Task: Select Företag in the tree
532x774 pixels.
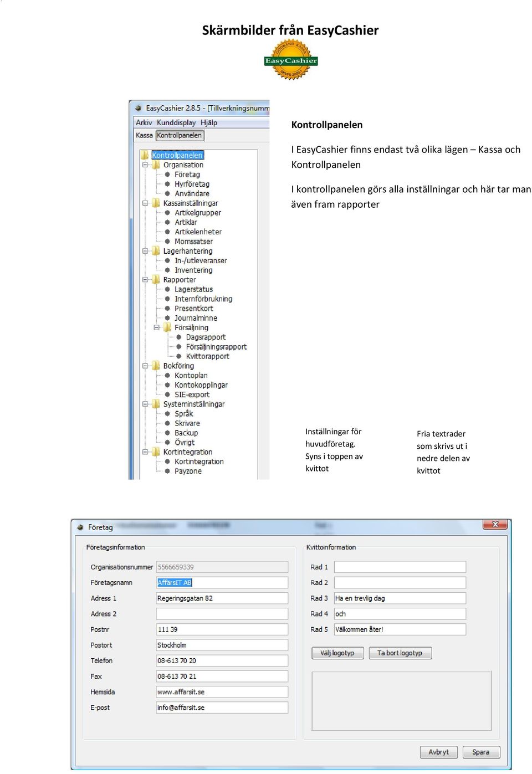Action: tap(187, 175)
